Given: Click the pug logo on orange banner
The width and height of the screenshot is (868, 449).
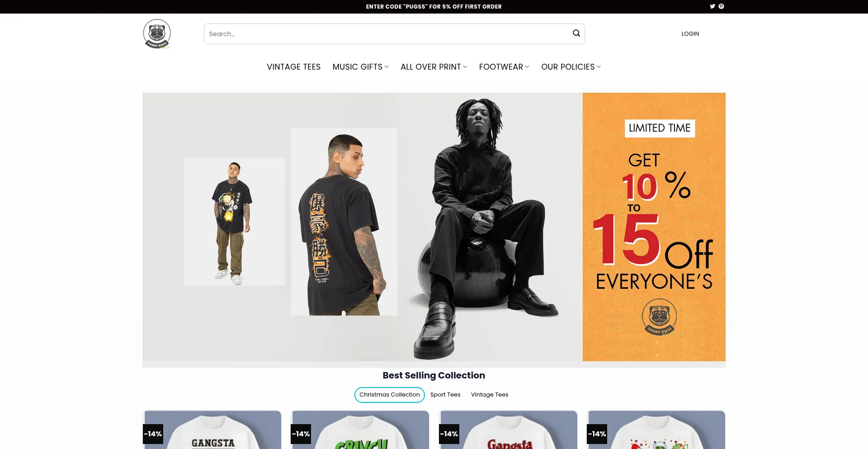Looking at the screenshot, I should coord(660,317).
